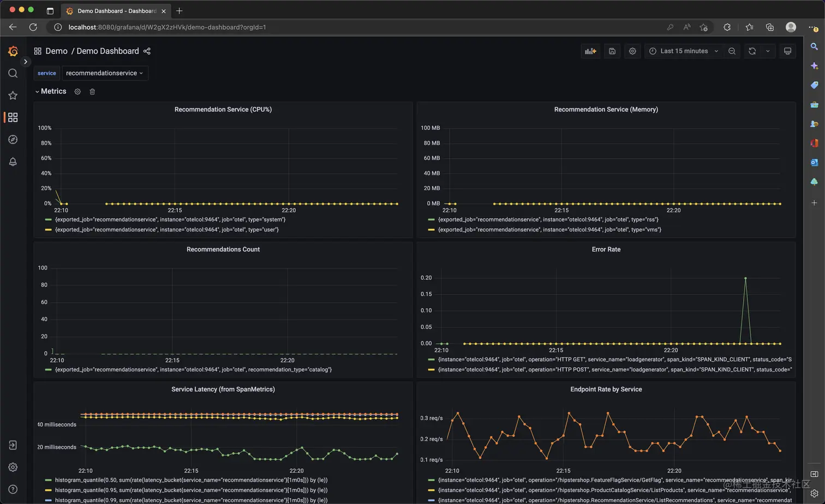This screenshot has height=504, width=825.
Task: Delete the Metrics row with trash icon
Action: click(x=92, y=92)
